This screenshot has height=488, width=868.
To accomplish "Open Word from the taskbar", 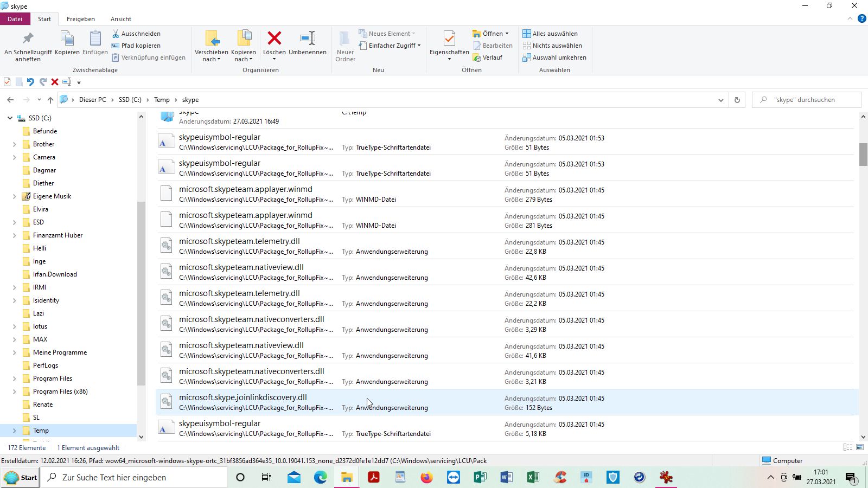I will pyautogui.click(x=507, y=477).
